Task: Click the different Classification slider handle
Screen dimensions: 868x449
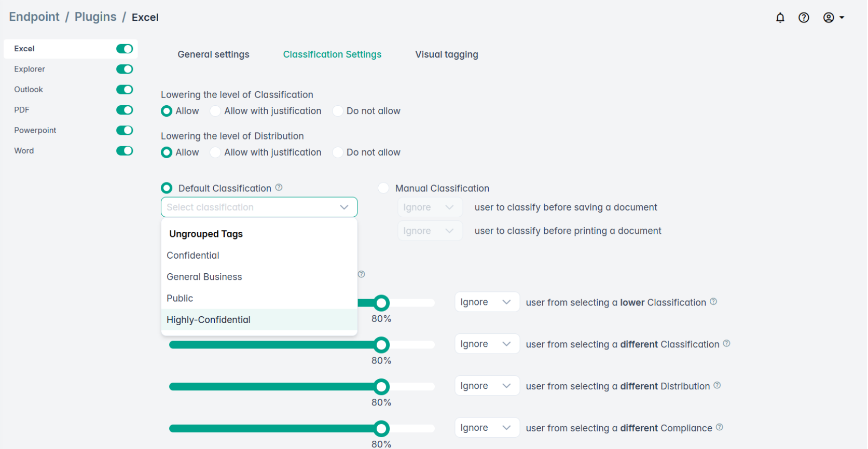Action: [382, 345]
